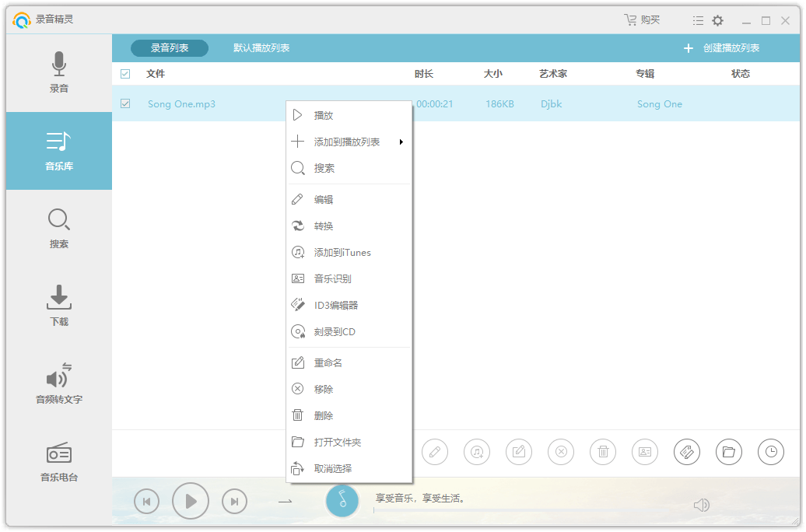Open the 音乐电台 radio section
This screenshot has width=806, height=532.
(59, 461)
